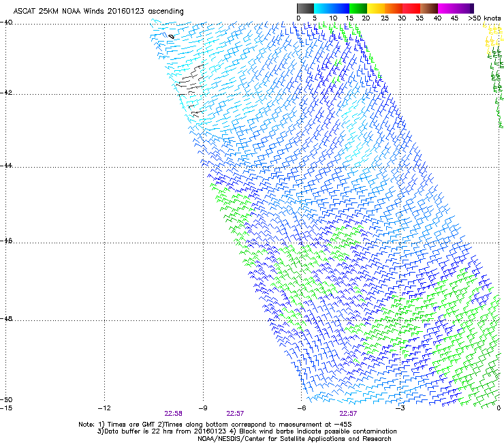The height and width of the screenshot is (443, 504).
Task: Click the 22:57 time stamp near -6
Action: coord(348,414)
